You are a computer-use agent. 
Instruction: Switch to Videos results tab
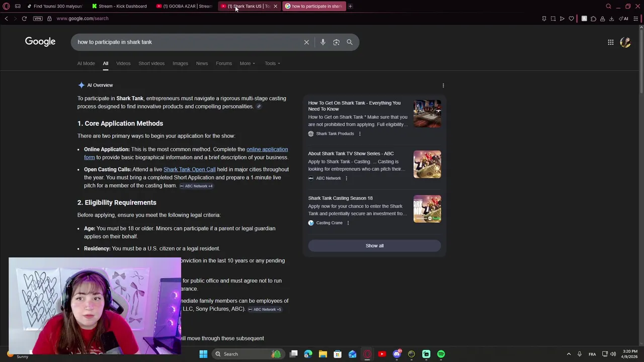click(123, 63)
